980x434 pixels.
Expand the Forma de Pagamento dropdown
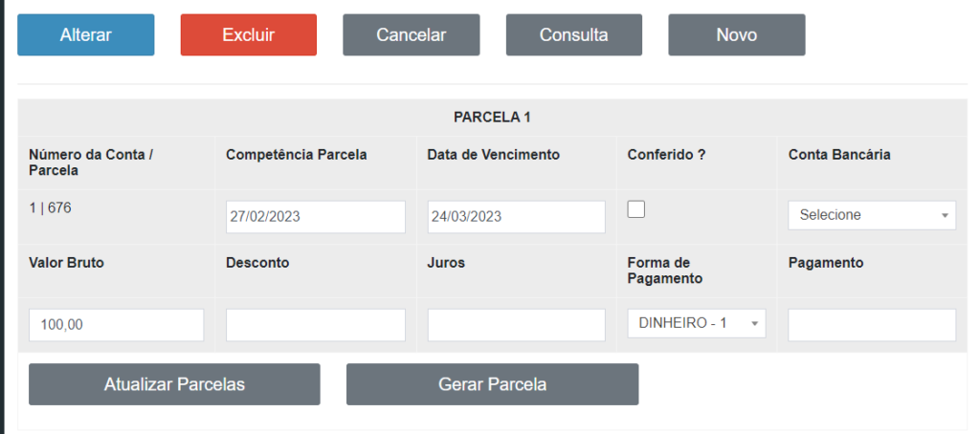[697, 323]
